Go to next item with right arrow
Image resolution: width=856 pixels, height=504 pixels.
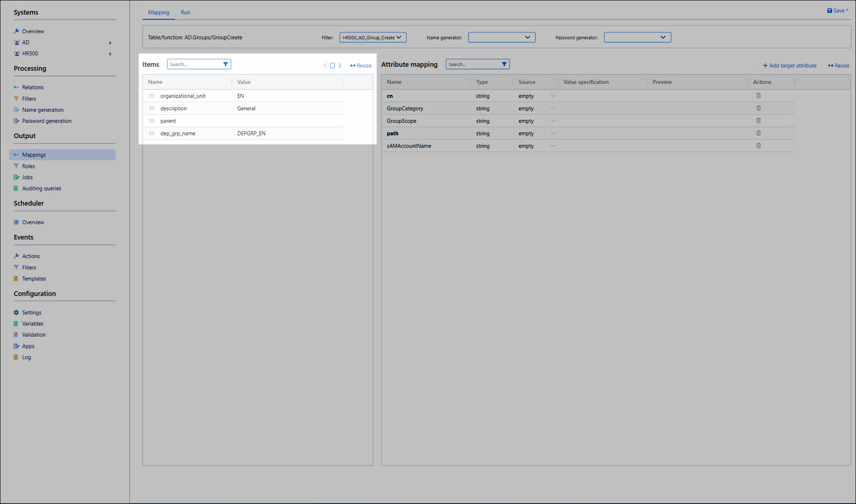pos(340,66)
